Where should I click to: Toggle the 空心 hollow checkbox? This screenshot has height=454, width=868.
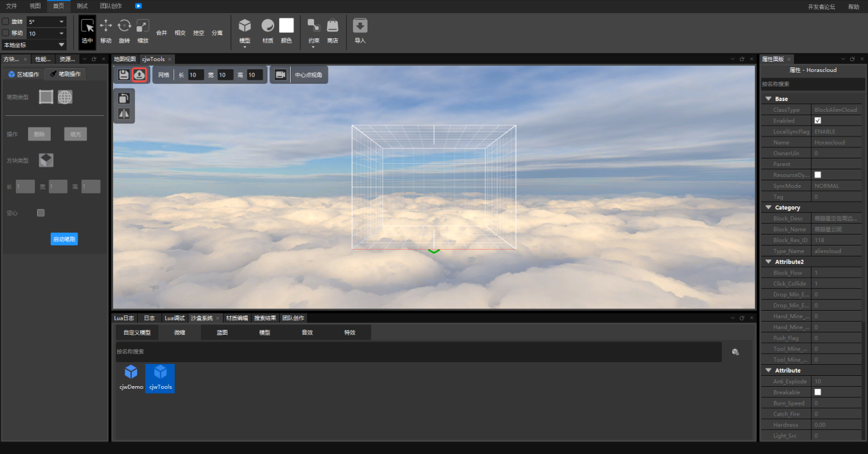tap(40, 213)
